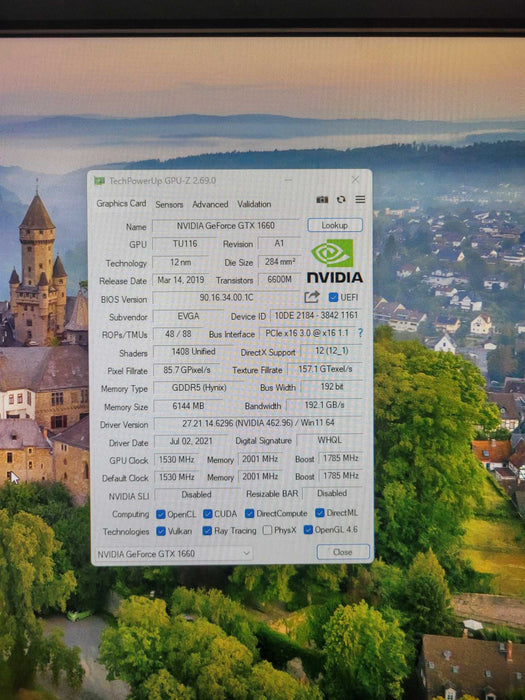The height and width of the screenshot is (700, 525).
Task: Click the Lookup button
Action: coord(335,225)
